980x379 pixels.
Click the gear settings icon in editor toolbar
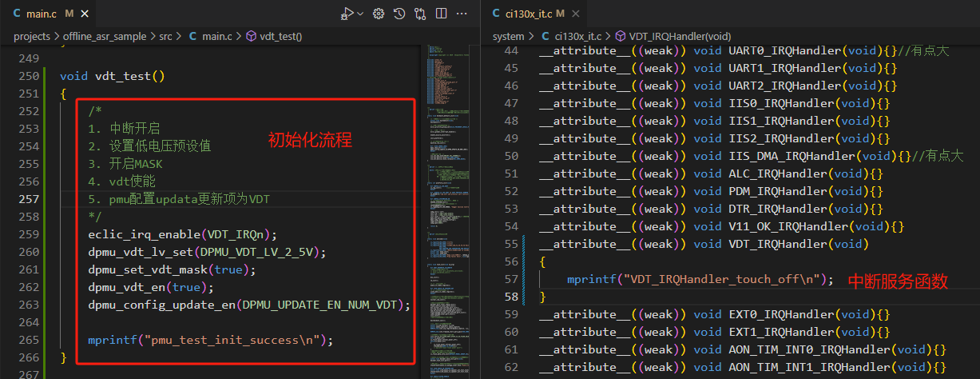(379, 14)
